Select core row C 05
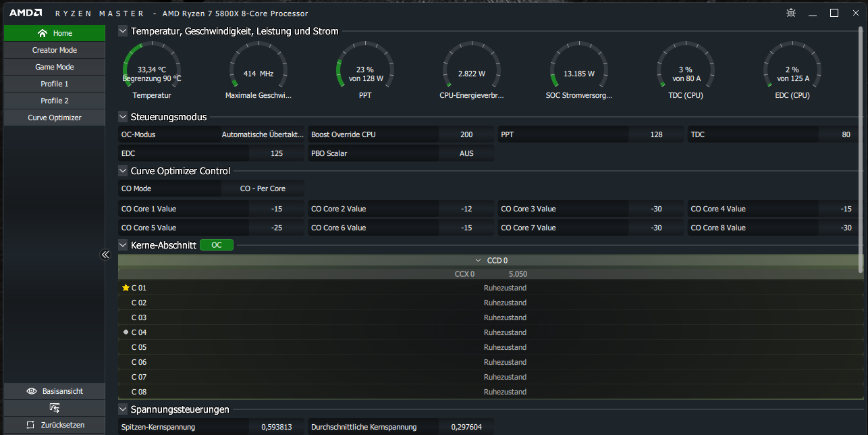The width and height of the screenshot is (868, 435). pos(491,347)
